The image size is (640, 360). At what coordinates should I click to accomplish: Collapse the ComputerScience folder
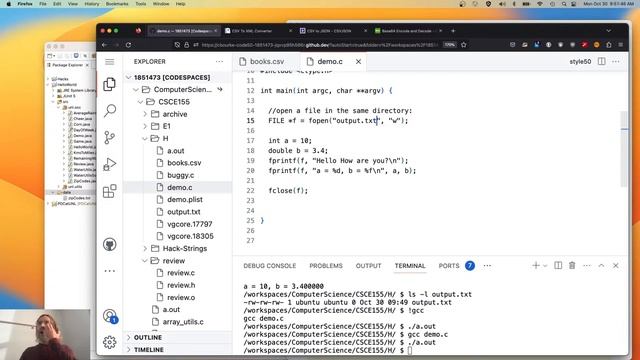tap(177, 89)
